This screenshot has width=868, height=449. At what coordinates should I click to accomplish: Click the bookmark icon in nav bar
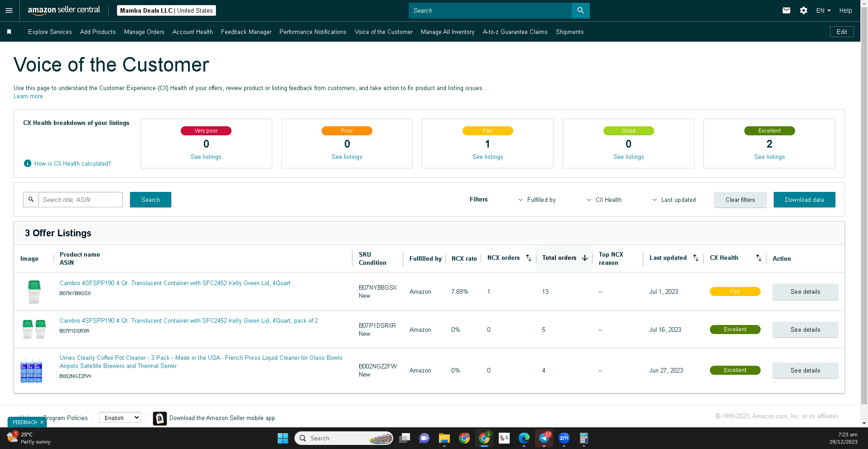pos(9,32)
